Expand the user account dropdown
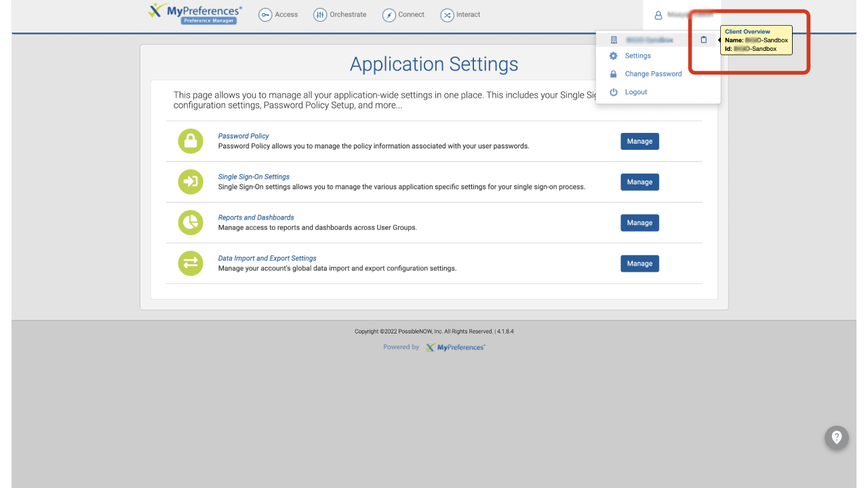This screenshot has height=488, width=868. [681, 15]
